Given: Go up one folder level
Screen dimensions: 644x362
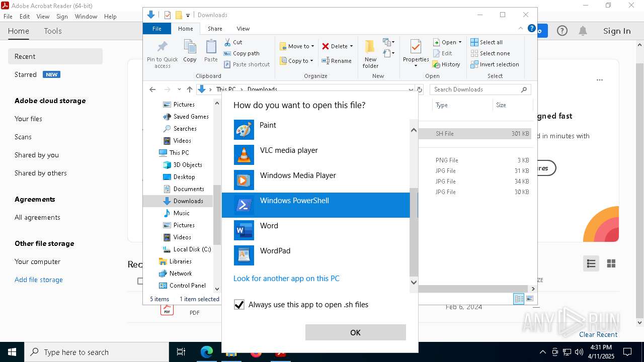Looking at the screenshot, I should [x=189, y=89].
